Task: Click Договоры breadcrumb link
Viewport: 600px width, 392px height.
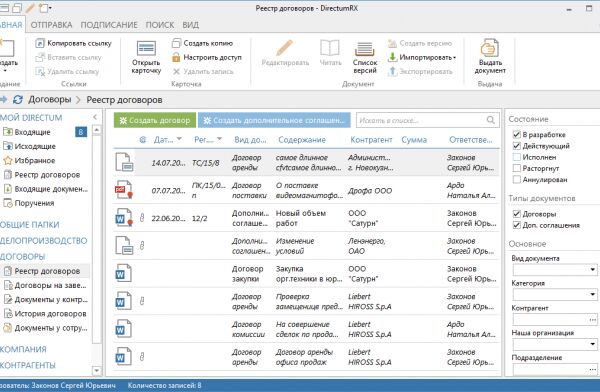Action: (50, 100)
